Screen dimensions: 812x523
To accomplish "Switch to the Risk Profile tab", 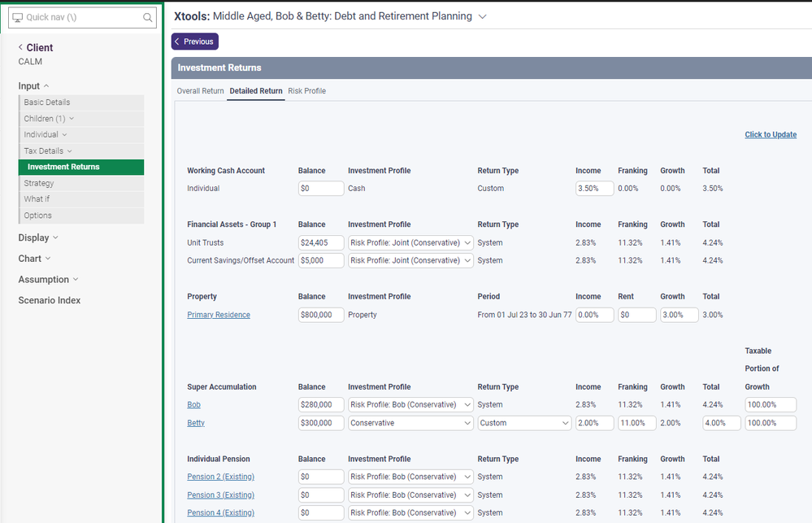I will 306,91.
